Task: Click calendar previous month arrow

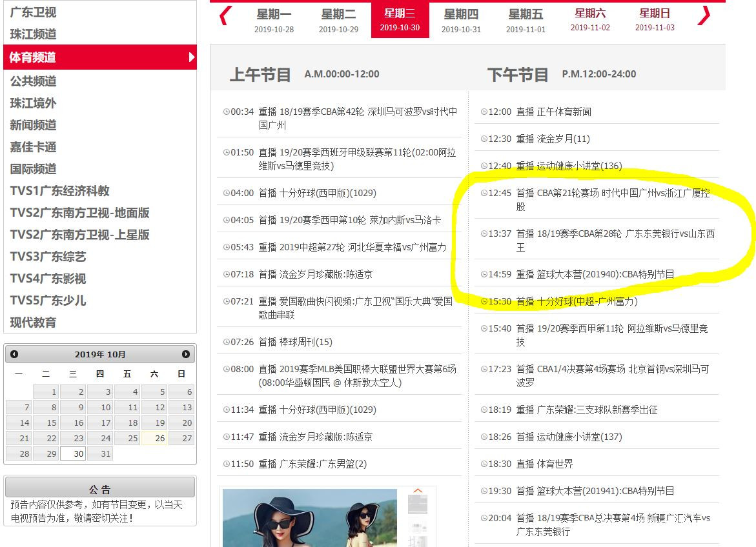Action: [14, 354]
